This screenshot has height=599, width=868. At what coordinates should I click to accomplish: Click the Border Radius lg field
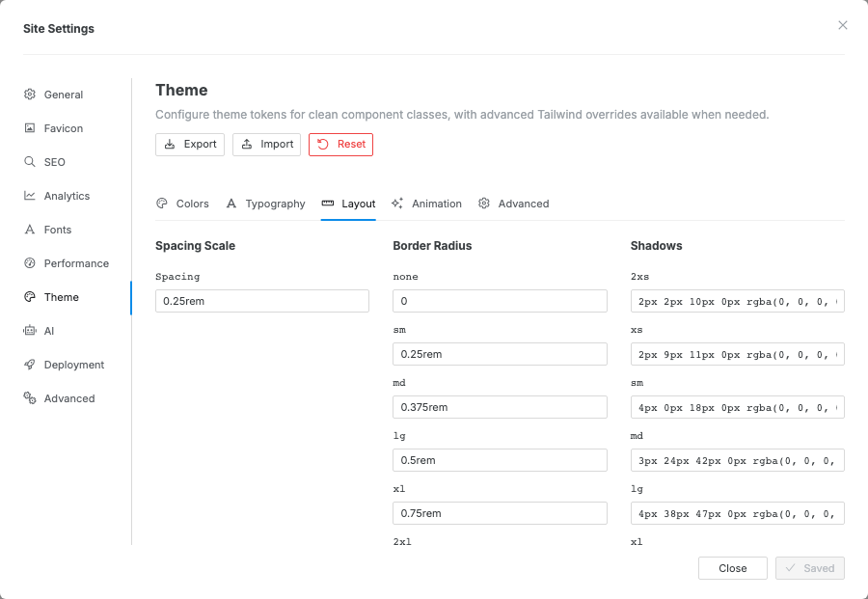500,461
